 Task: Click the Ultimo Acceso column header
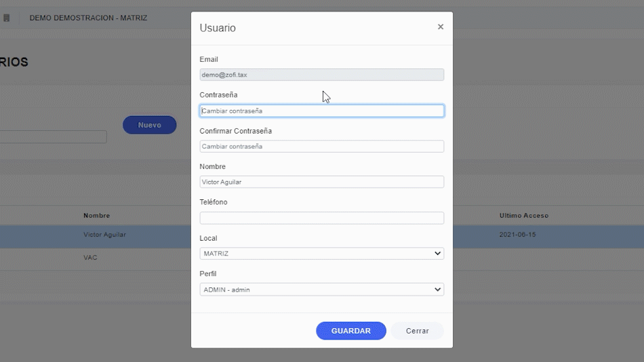pyautogui.click(x=523, y=216)
